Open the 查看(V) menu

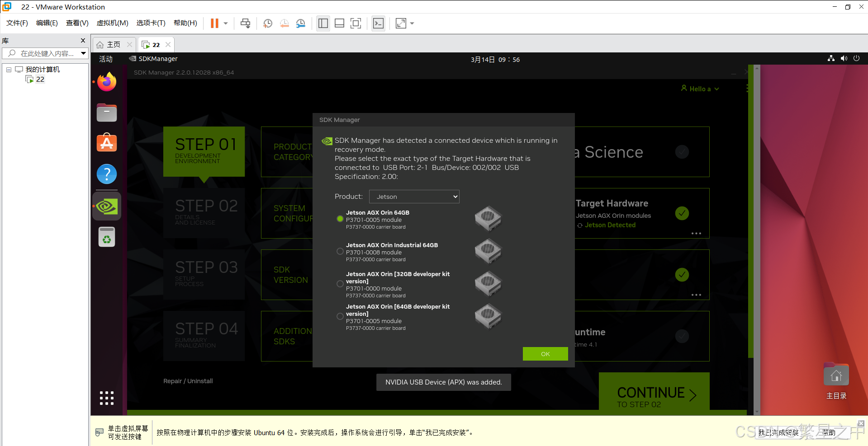77,23
